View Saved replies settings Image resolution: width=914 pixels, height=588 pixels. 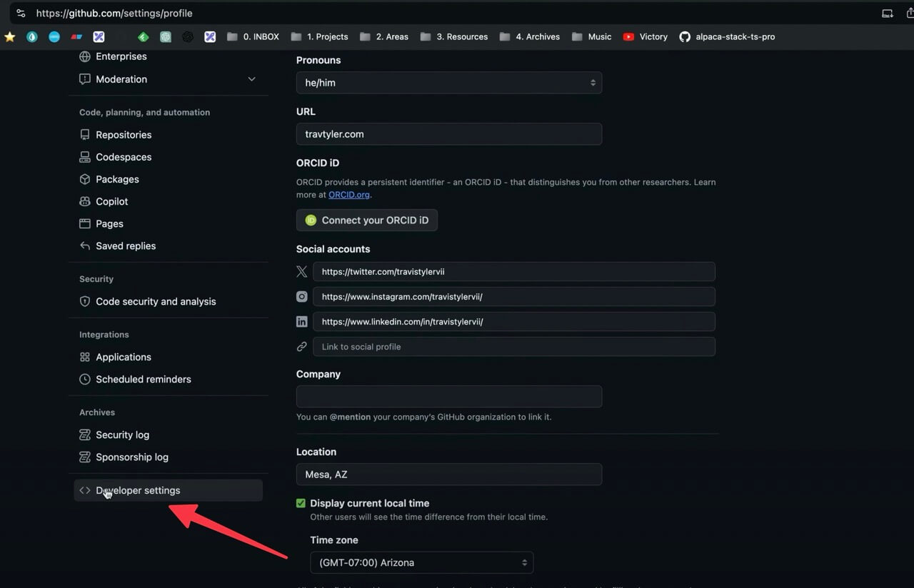click(126, 245)
